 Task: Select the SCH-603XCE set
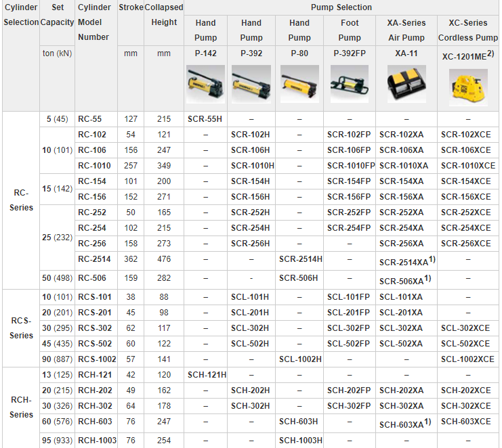click(x=466, y=422)
